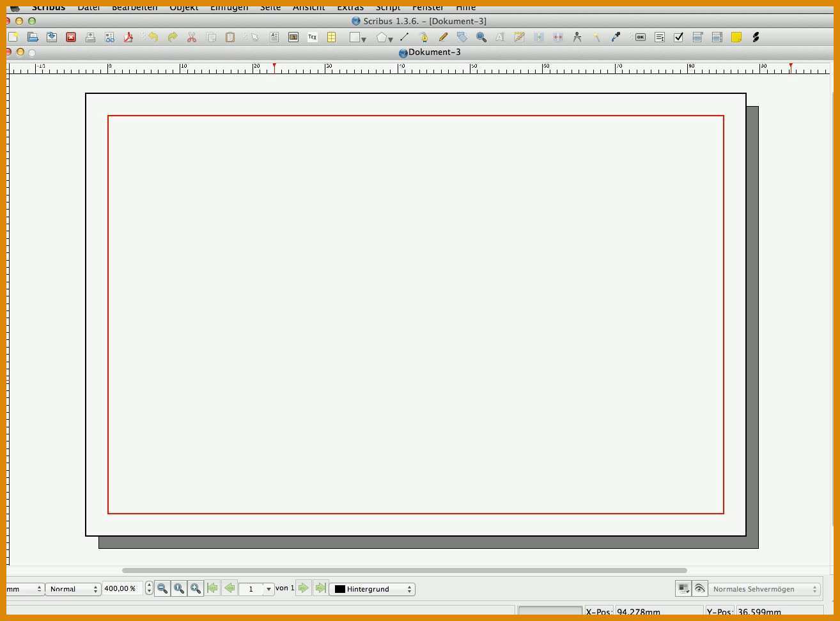
Task: Open the Bearbeiten menu
Action: [x=134, y=7]
